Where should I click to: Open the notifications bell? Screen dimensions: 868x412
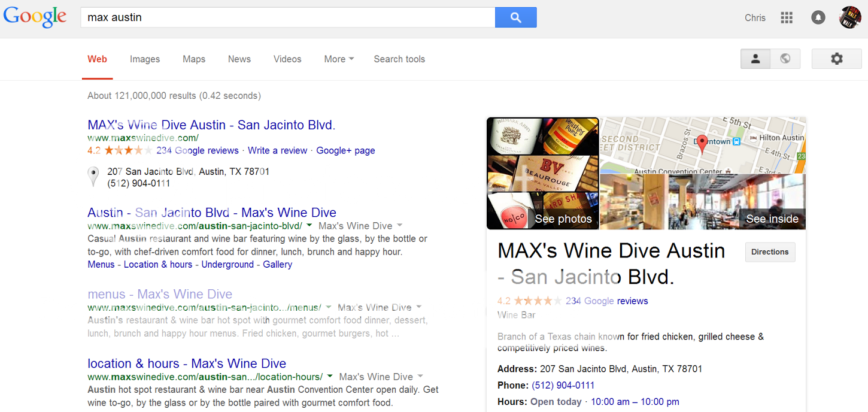pos(818,17)
